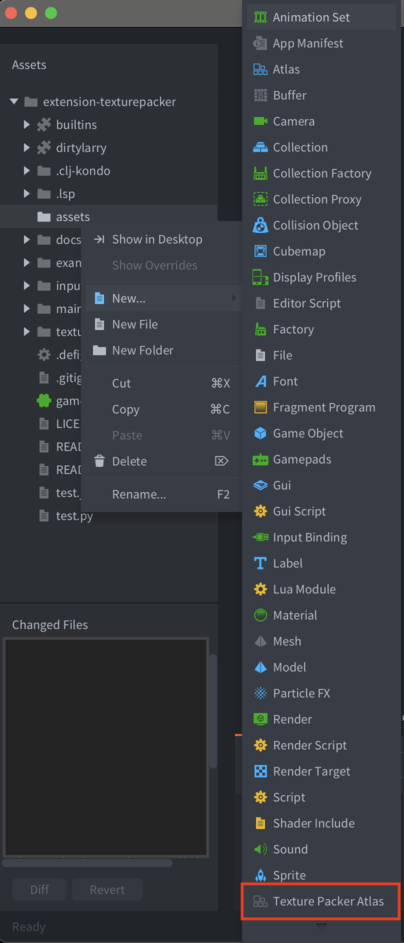Choose Show in Desktop from context menu
Image resolution: width=404 pixels, height=943 pixels.
point(161,239)
